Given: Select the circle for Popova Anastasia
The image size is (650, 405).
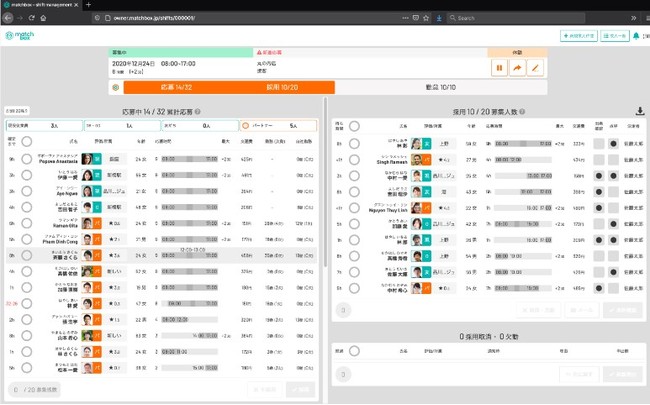Looking at the screenshot, I should (x=27, y=159).
